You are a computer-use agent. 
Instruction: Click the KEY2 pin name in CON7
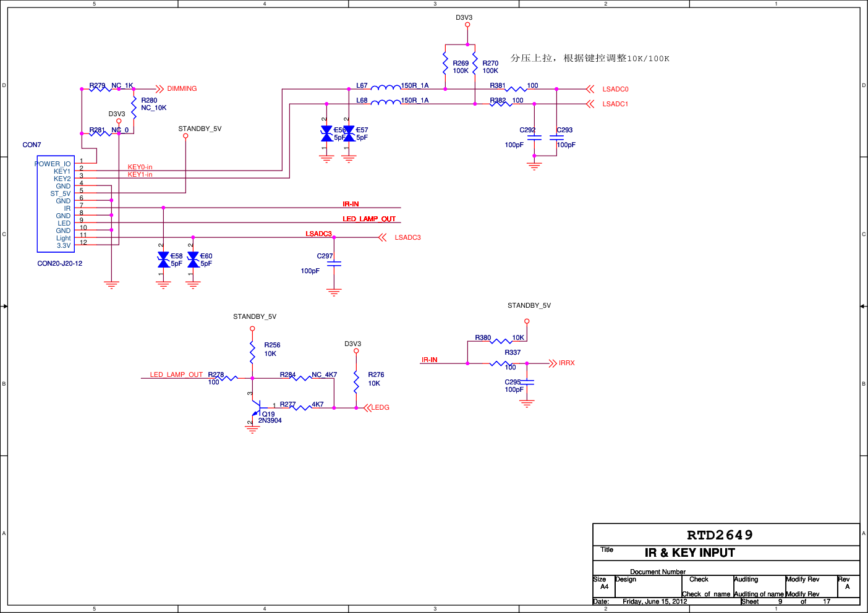(x=62, y=179)
